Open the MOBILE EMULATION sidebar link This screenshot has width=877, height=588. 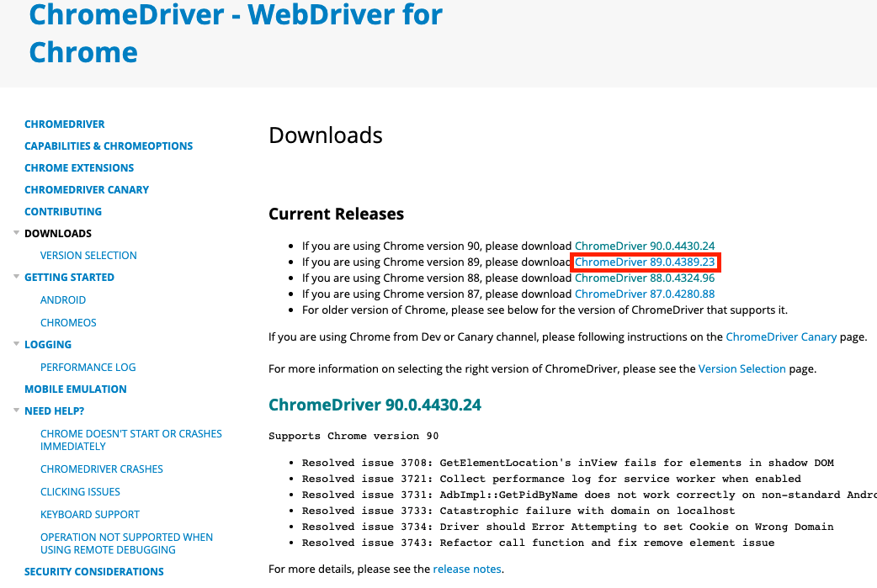pyautogui.click(x=76, y=389)
